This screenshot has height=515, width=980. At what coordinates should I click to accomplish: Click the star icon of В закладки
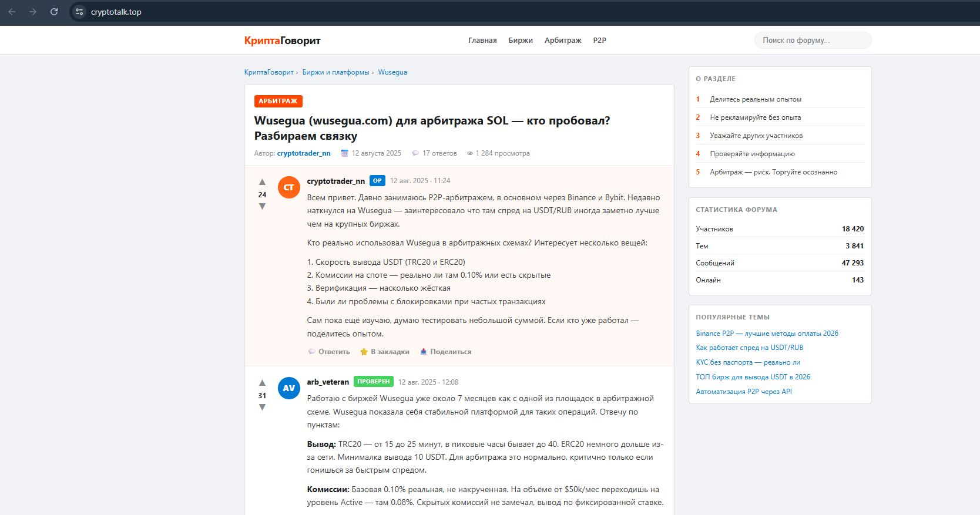[x=364, y=352]
